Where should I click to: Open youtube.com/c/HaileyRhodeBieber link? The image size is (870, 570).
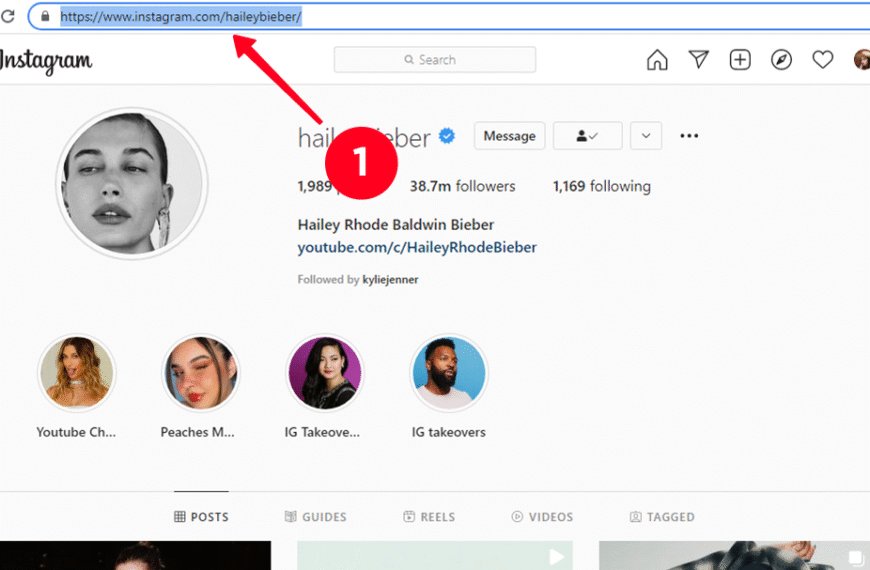point(417,247)
